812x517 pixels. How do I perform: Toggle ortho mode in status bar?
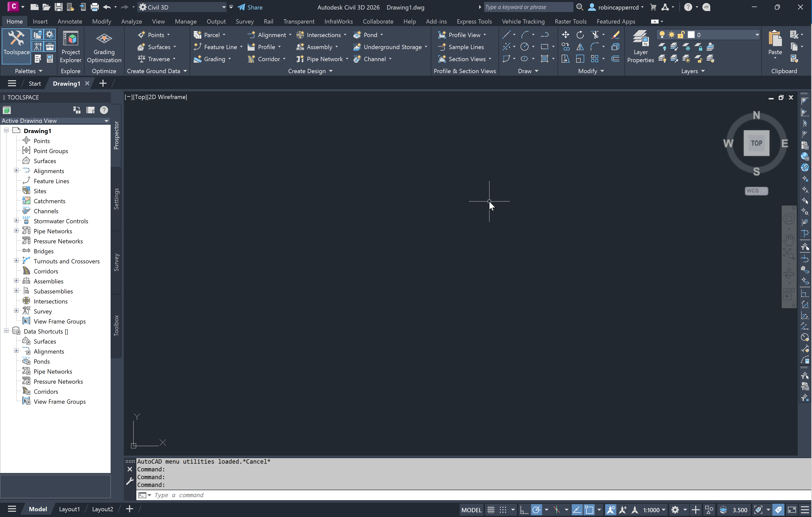tap(524, 509)
